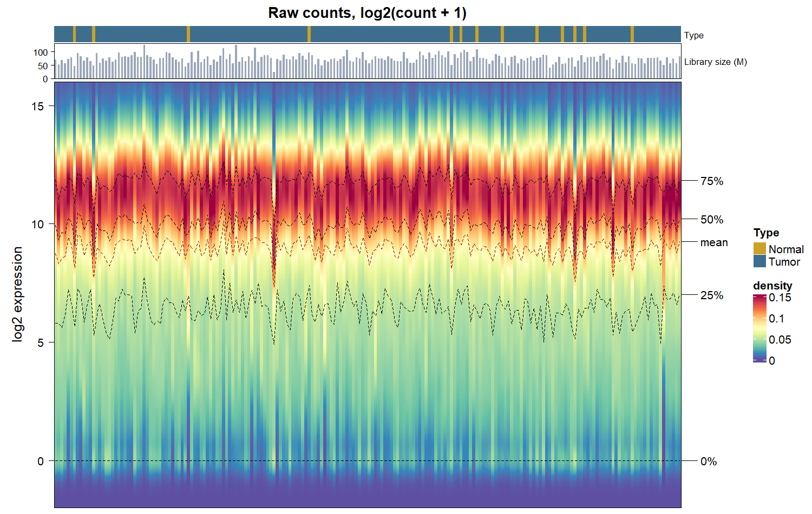
Task: Click the "100" tick on the library size axis
Action: pyautogui.click(x=41, y=52)
